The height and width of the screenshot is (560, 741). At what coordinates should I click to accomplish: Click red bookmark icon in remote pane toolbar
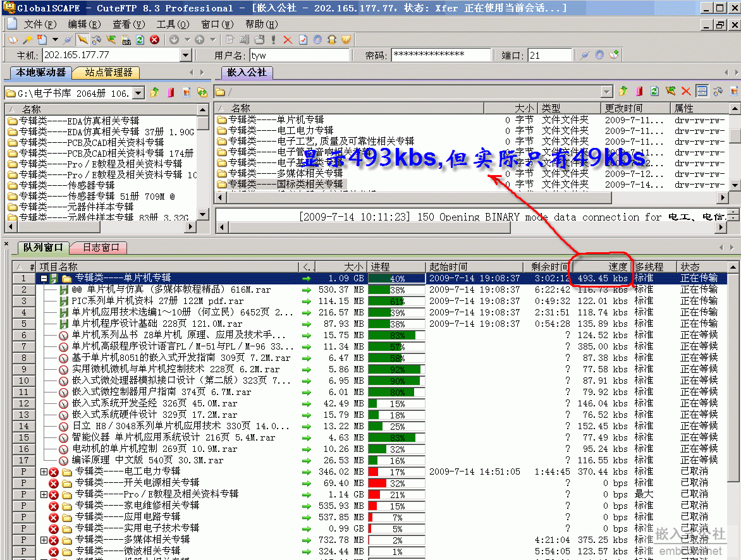[x=639, y=91]
